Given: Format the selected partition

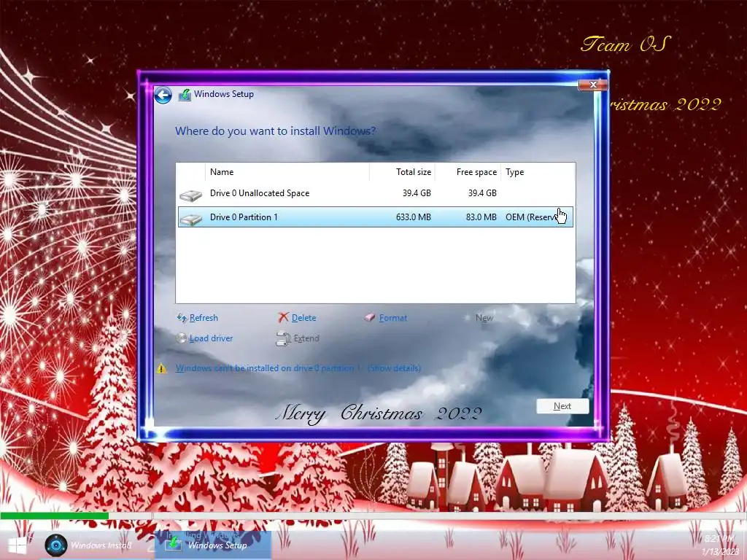Looking at the screenshot, I should pos(393,318).
